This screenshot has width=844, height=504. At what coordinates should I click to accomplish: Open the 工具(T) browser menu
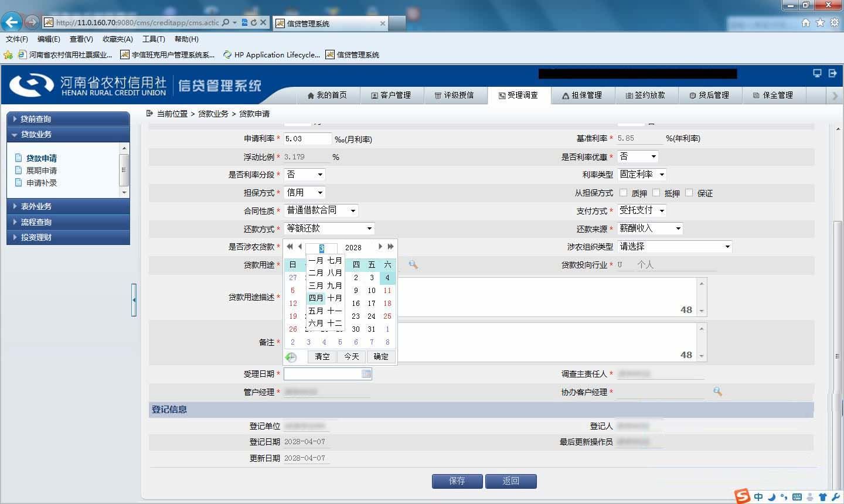pyautogui.click(x=154, y=39)
